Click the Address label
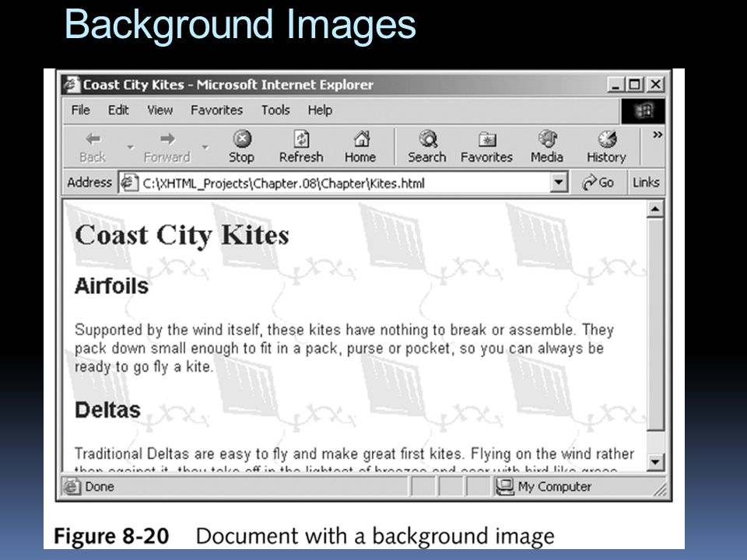Viewport: 747px width, 560px height. [x=89, y=183]
